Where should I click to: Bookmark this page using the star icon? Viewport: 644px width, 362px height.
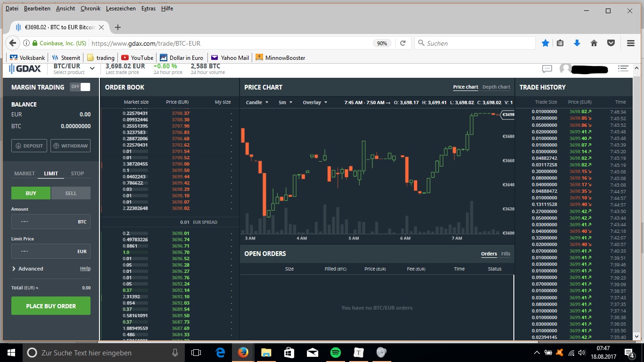(x=545, y=43)
